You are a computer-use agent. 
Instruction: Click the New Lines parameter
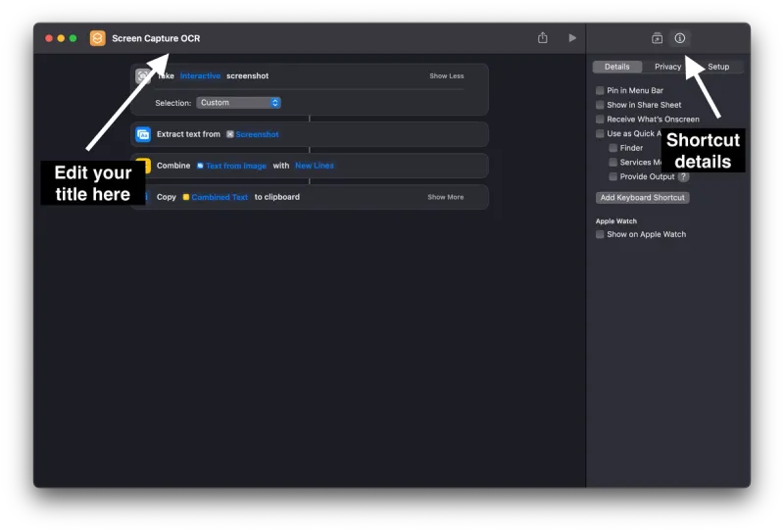pos(314,166)
